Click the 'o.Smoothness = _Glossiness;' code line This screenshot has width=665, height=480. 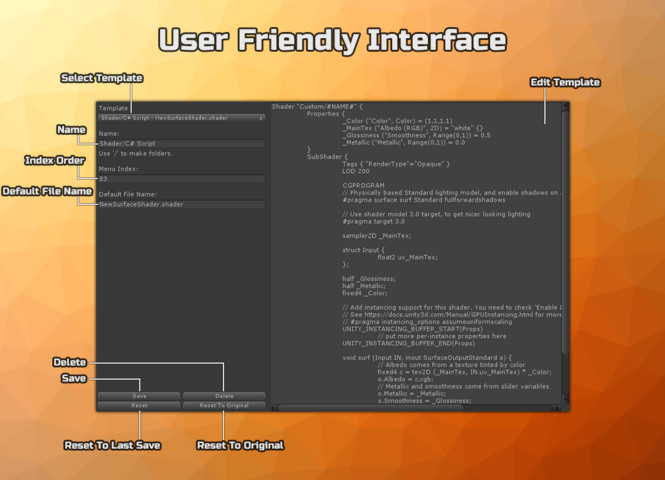click(425, 401)
